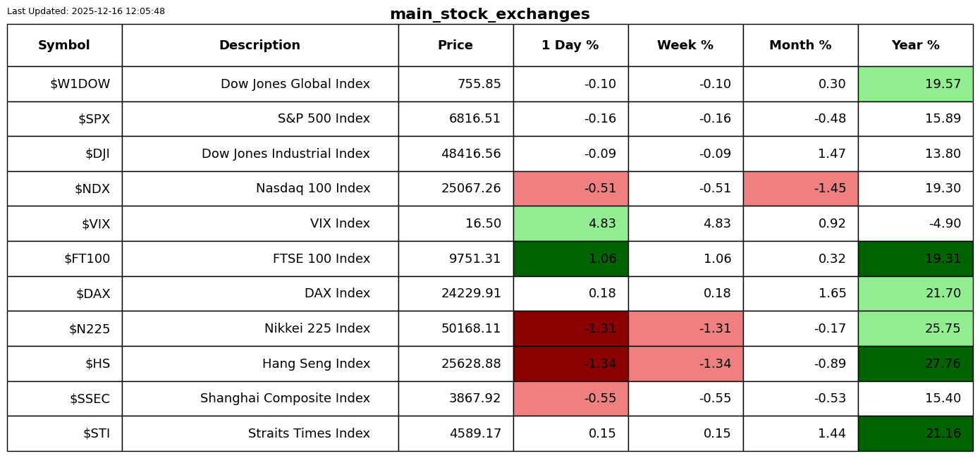Open the $W1DOW symbol

click(80, 84)
